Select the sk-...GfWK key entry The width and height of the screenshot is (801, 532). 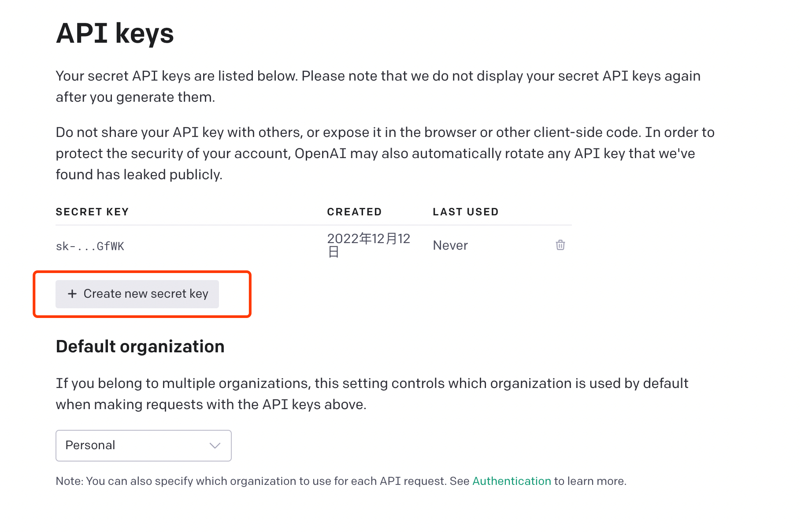90,246
